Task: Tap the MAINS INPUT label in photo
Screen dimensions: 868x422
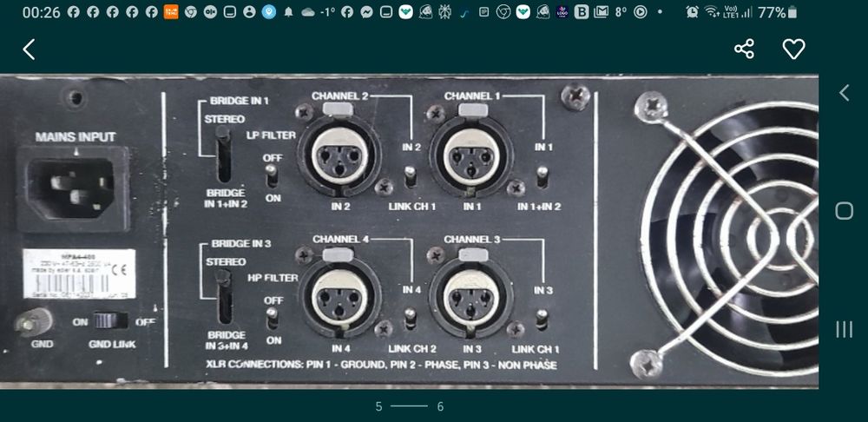Action: [x=76, y=137]
